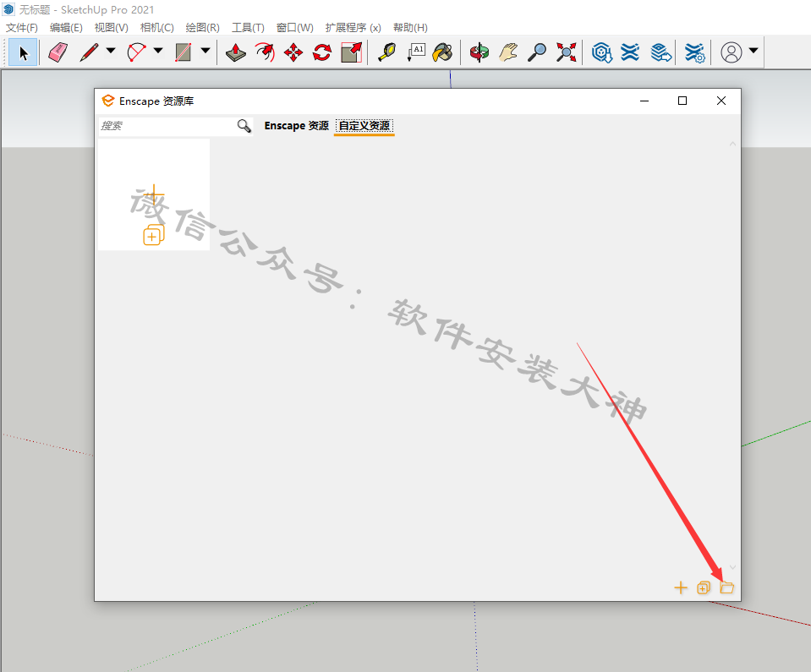
Task: Click the bottom plus add asset icon
Action: (x=681, y=587)
